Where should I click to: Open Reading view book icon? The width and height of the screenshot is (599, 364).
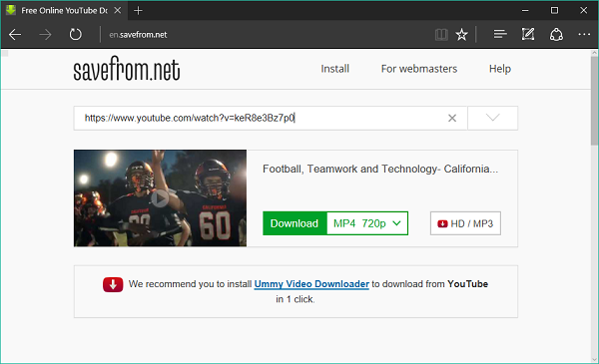(441, 35)
